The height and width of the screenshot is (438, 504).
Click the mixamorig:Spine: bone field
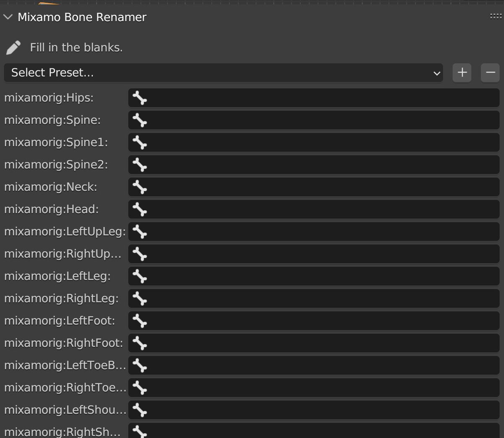point(314,120)
